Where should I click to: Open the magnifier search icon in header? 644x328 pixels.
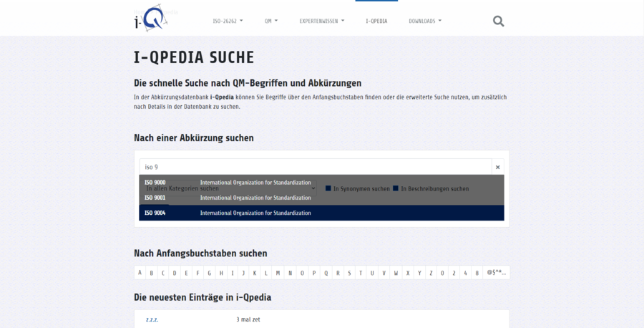click(x=498, y=21)
